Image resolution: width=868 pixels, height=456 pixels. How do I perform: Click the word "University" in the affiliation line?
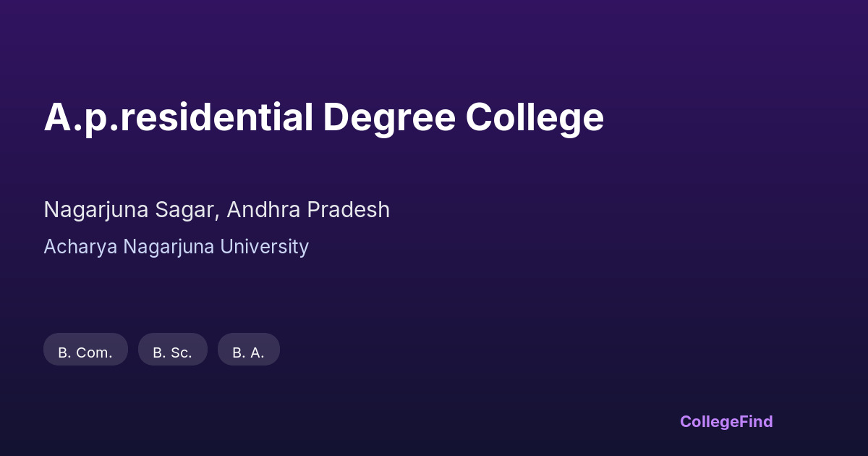click(x=264, y=247)
